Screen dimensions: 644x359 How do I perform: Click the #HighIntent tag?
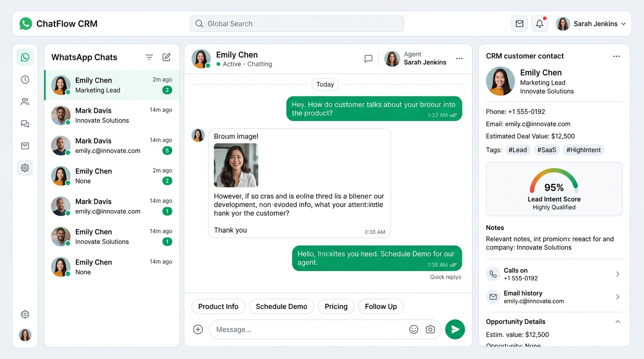tap(584, 150)
